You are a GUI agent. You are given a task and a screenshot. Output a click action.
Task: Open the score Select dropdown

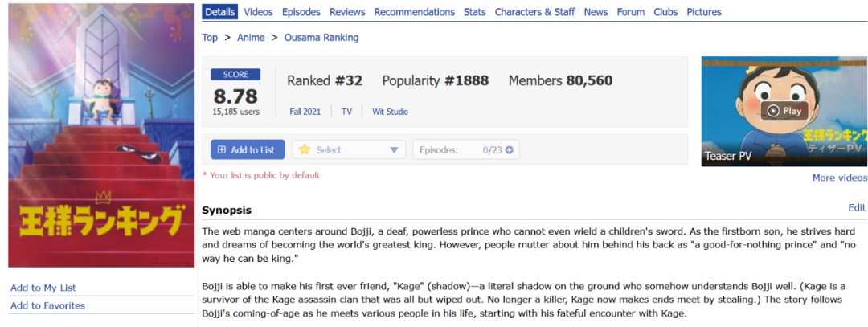[349, 149]
